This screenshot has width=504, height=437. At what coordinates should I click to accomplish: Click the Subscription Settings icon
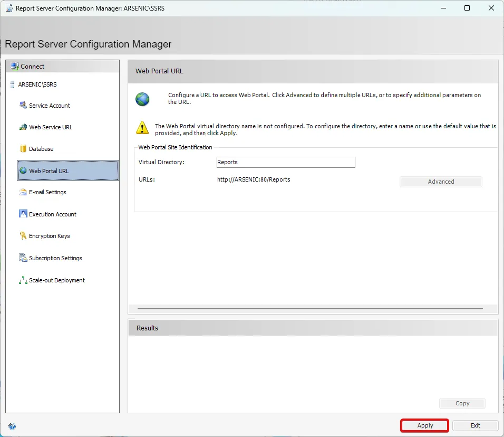tap(23, 258)
